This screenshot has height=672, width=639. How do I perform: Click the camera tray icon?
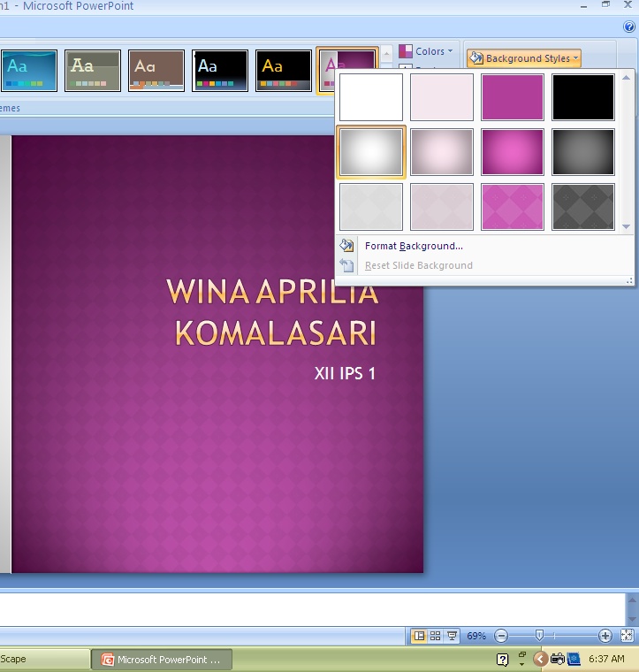tap(558, 659)
